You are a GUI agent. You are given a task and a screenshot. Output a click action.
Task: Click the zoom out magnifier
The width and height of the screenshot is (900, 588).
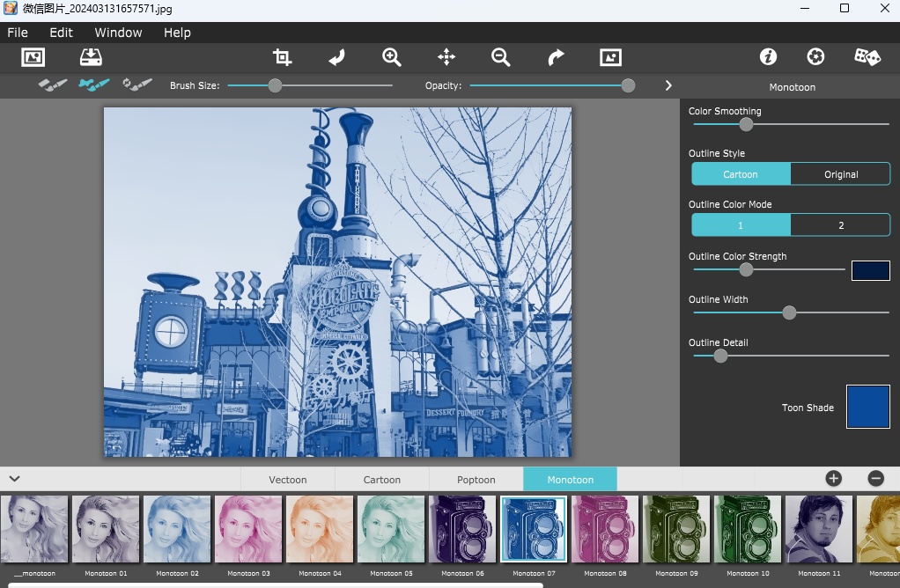click(x=500, y=57)
